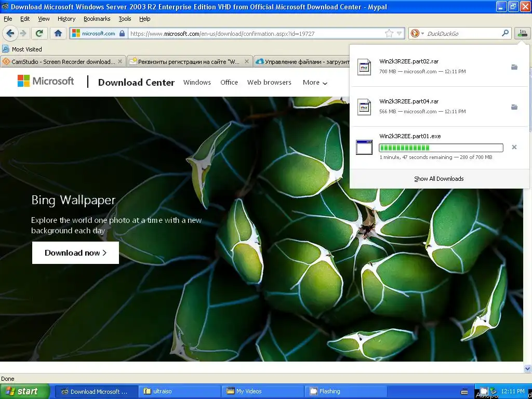The image size is (532, 399).
Task: Switch to the CamStudio tab
Action: tap(63, 62)
